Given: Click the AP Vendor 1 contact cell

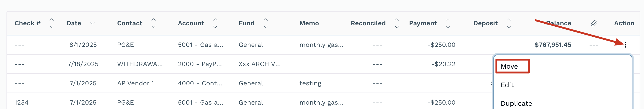Looking at the screenshot, I should [136, 83].
